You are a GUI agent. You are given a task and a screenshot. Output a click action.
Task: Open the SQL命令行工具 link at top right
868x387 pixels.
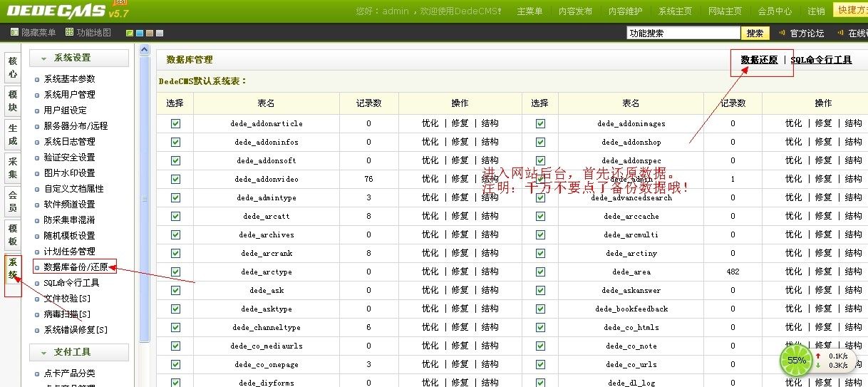coord(821,60)
